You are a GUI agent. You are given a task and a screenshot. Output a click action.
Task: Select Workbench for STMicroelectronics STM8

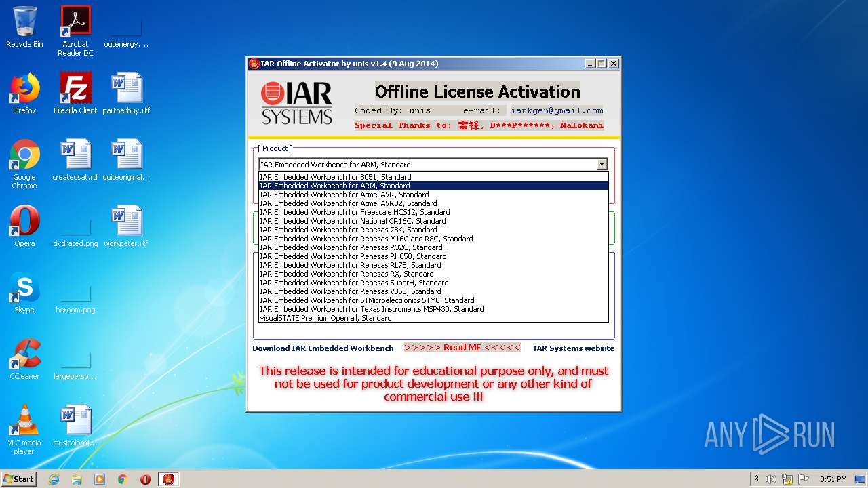pyautogui.click(x=433, y=300)
